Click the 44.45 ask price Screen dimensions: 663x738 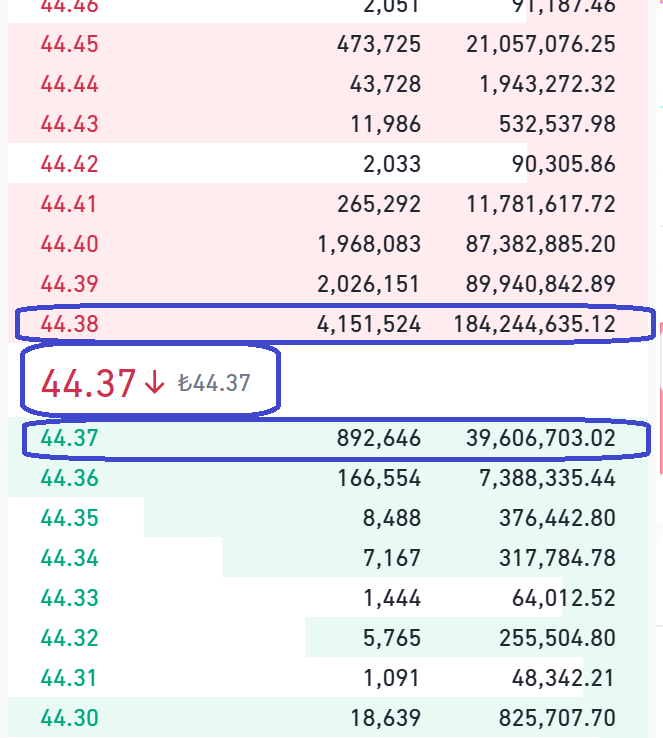click(69, 44)
